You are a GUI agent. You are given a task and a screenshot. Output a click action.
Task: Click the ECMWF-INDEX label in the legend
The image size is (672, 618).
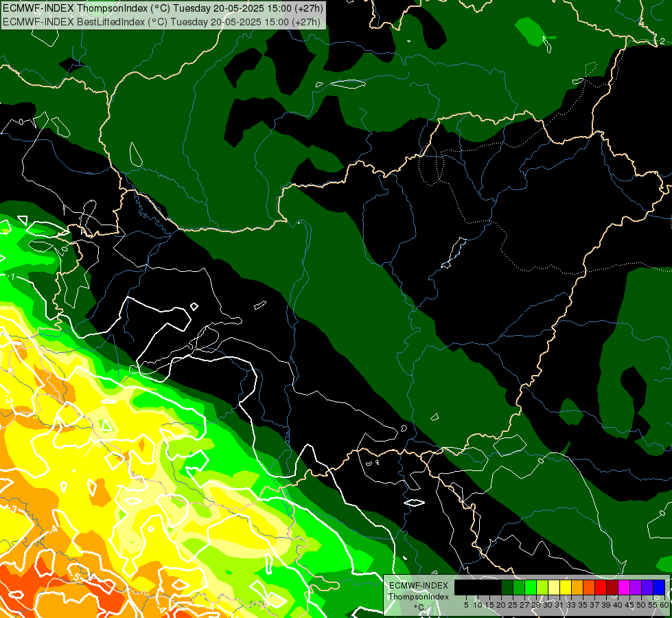point(419,586)
